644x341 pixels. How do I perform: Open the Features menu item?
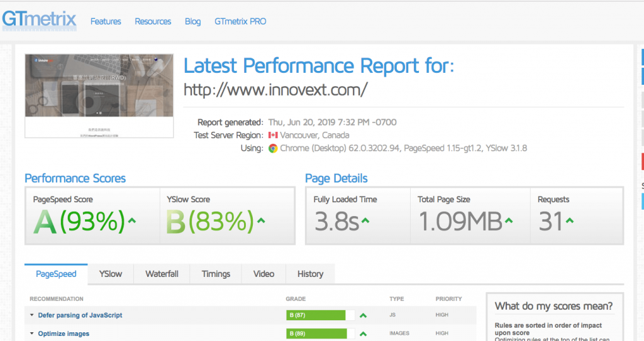pyautogui.click(x=106, y=21)
